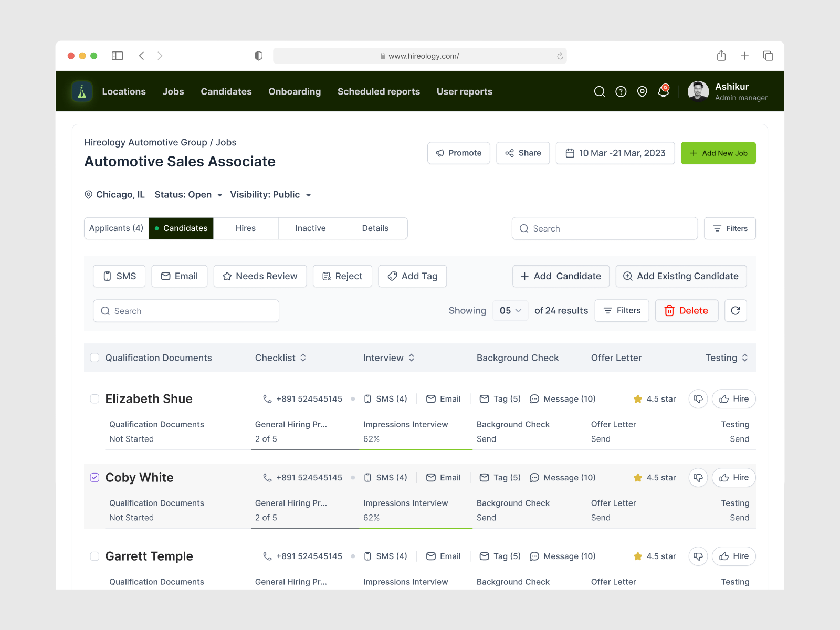Viewport: 840px width, 630px height.
Task: Click the candidate search input field
Action: 186,311
